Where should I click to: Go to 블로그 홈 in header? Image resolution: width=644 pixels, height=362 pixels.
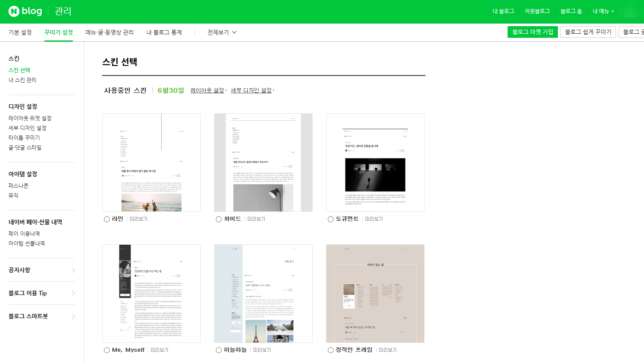(571, 11)
